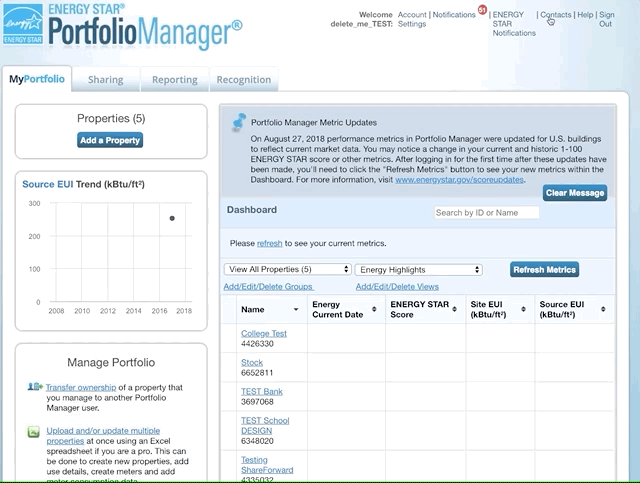The height and width of the screenshot is (483, 640).
Task: Open the College Test property
Action: pyautogui.click(x=264, y=333)
